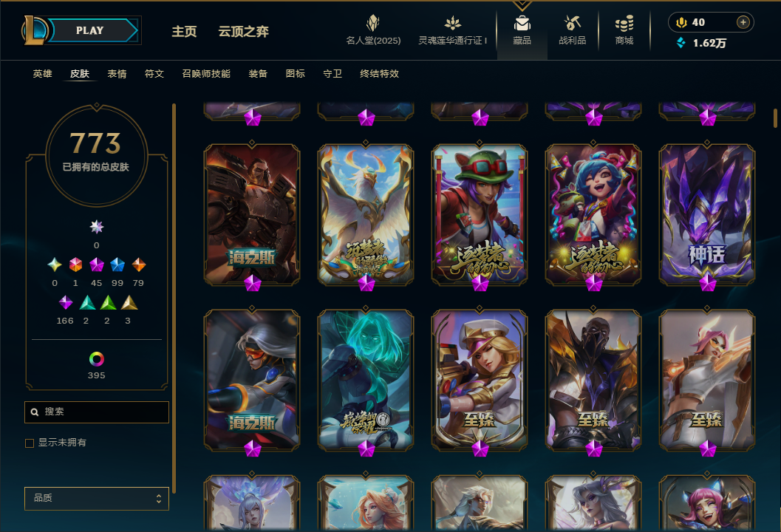Open the 藏品 collection bag icon

(x=522, y=24)
